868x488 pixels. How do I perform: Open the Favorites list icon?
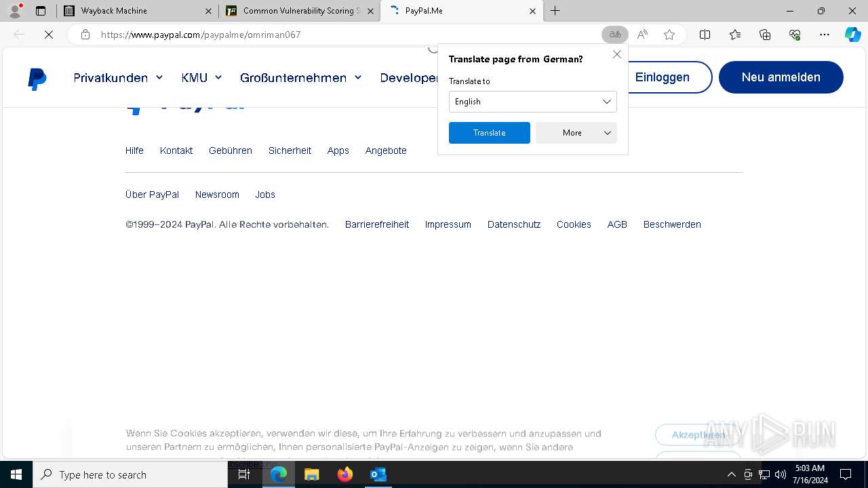pos(735,35)
